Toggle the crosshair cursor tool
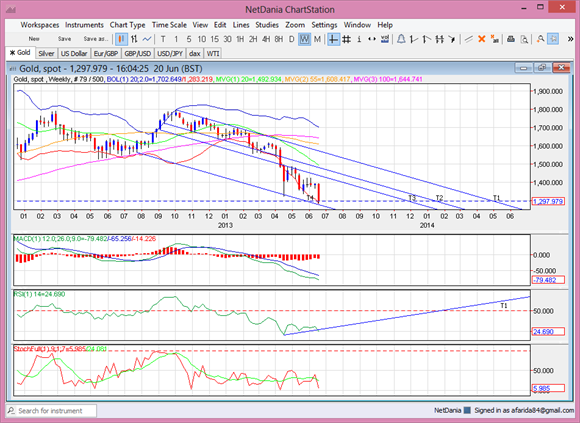Viewport: 580px width, 423px height. click(333, 39)
